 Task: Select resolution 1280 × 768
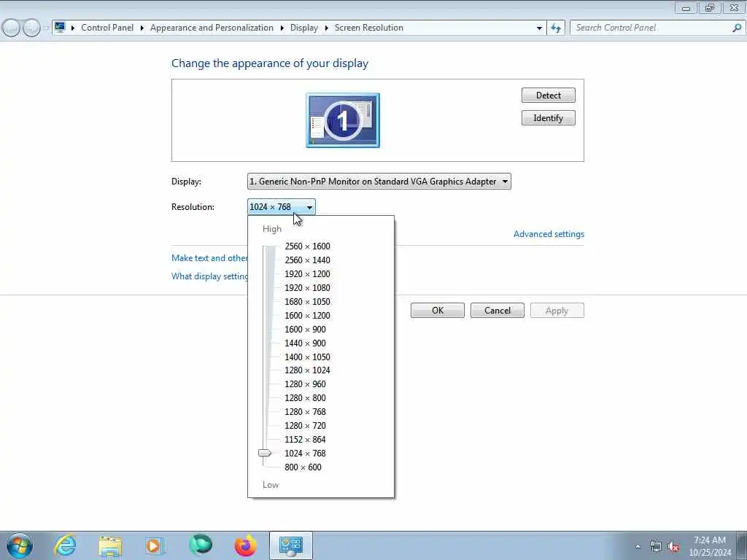(306, 411)
